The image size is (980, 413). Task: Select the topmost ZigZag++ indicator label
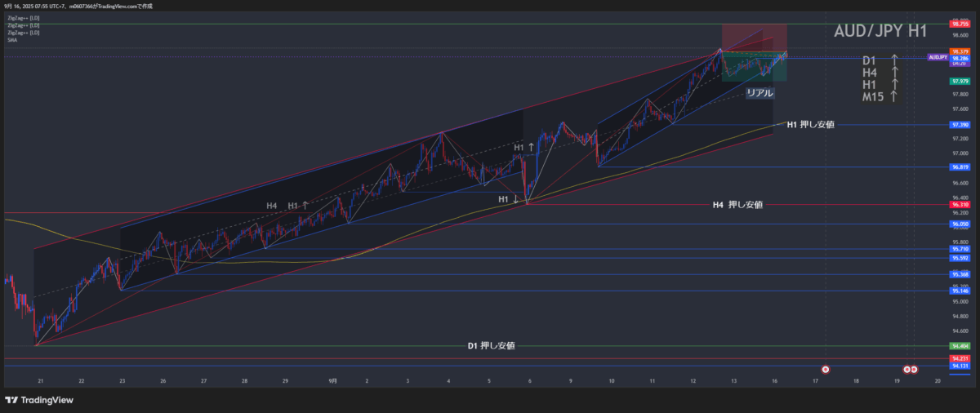coord(23,17)
